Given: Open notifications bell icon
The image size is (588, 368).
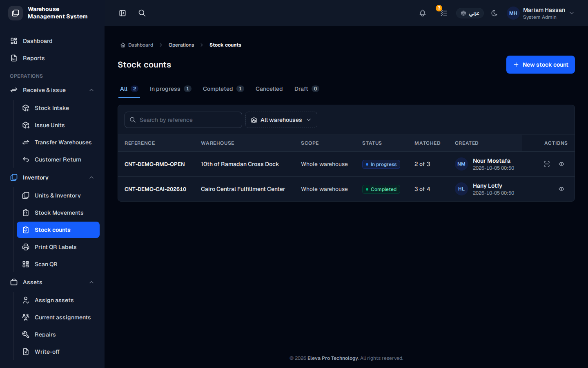Looking at the screenshot, I should point(423,13).
